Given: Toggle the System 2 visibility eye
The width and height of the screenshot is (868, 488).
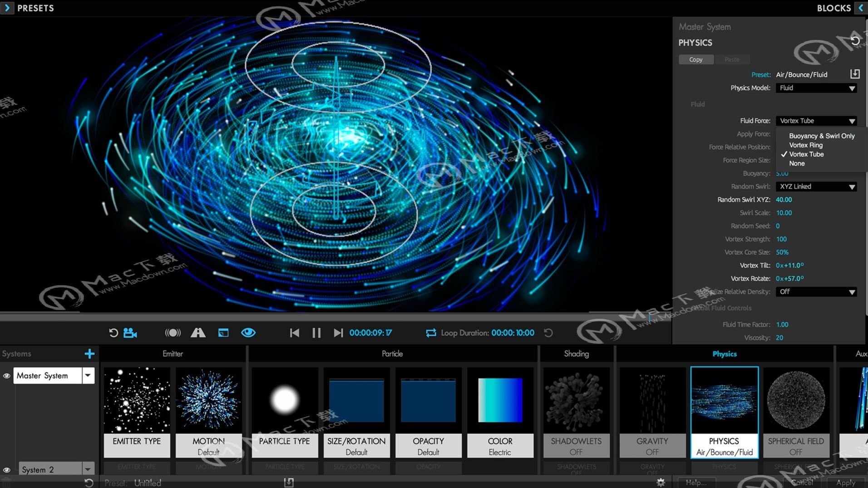Looking at the screenshot, I should [6, 469].
